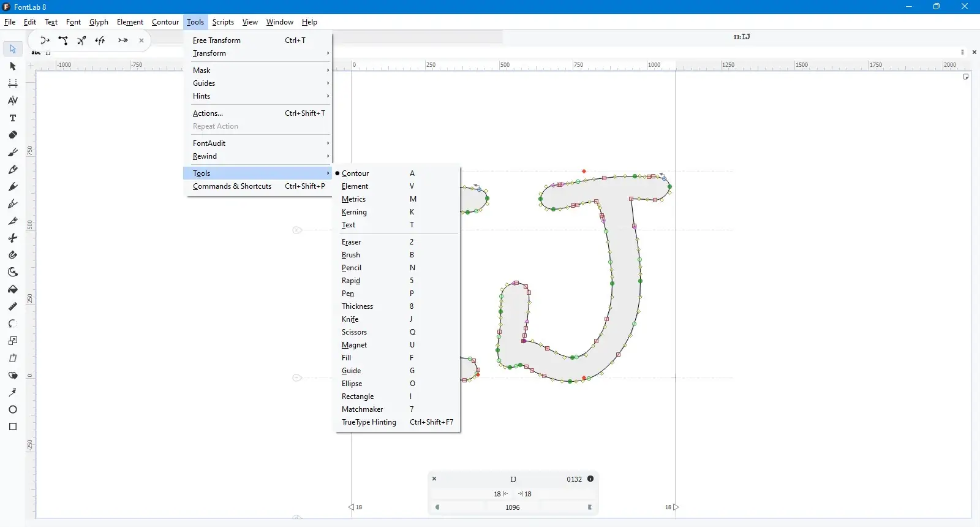Select the Ellipse circle tool icon
Viewport: 980px width, 527px height.
pos(13,409)
